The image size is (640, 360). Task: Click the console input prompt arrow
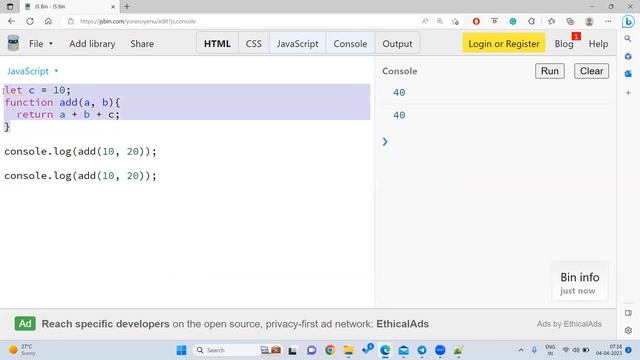385,142
